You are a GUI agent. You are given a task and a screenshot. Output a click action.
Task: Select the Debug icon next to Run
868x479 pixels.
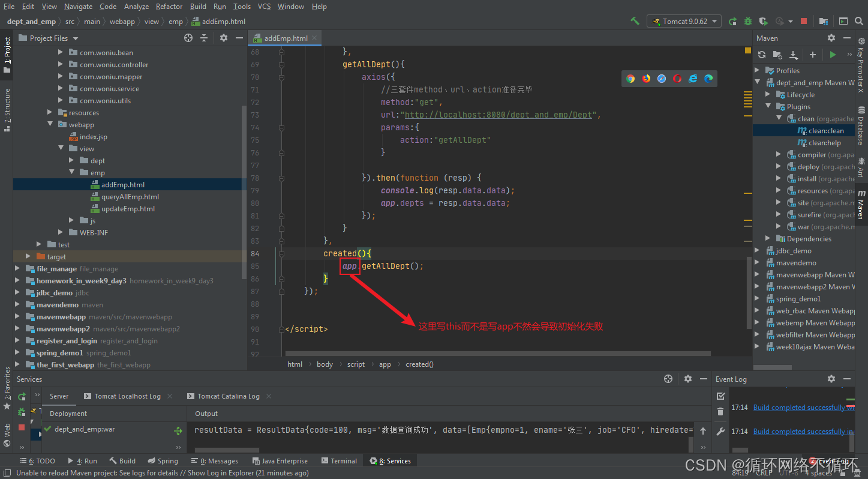[747, 20]
